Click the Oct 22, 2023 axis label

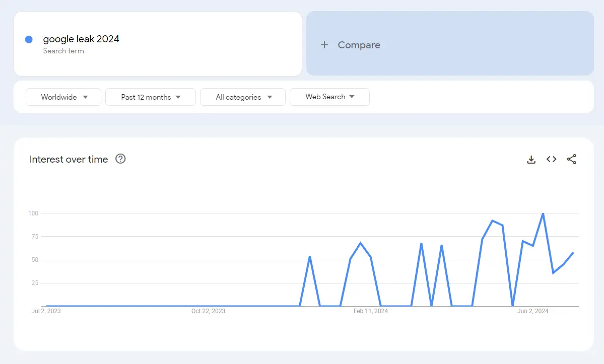coord(209,311)
